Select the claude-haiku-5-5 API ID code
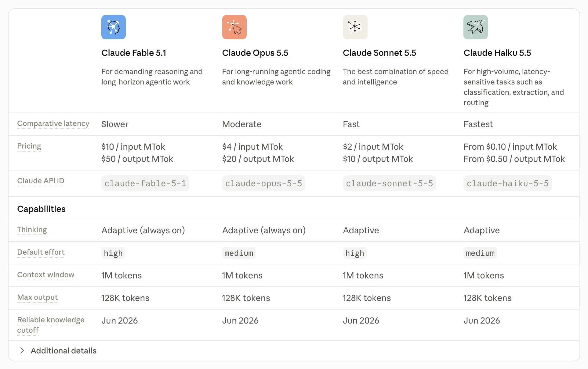This screenshot has height=369, width=588. (507, 183)
